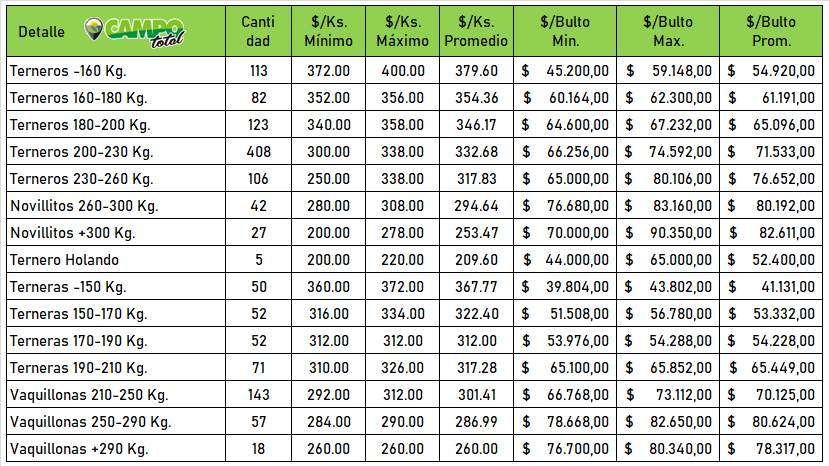Viewport: 829px width, 466px height.
Task: Click the Detalle column header
Action: (x=41, y=32)
